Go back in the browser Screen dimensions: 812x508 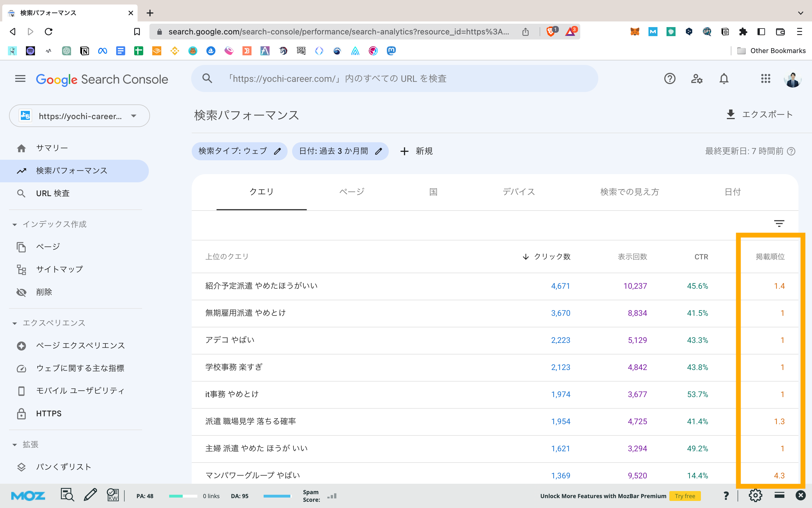click(13, 32)
